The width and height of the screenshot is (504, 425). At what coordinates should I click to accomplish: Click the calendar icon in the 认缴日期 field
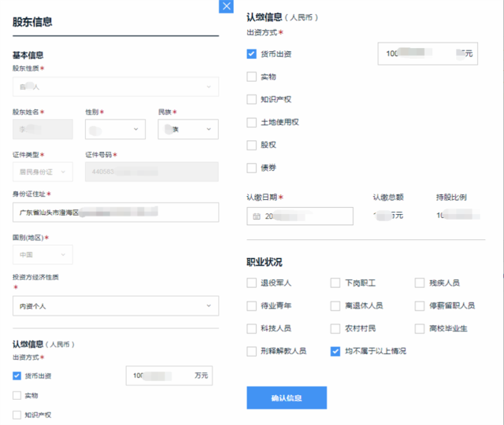coord(257,216)
